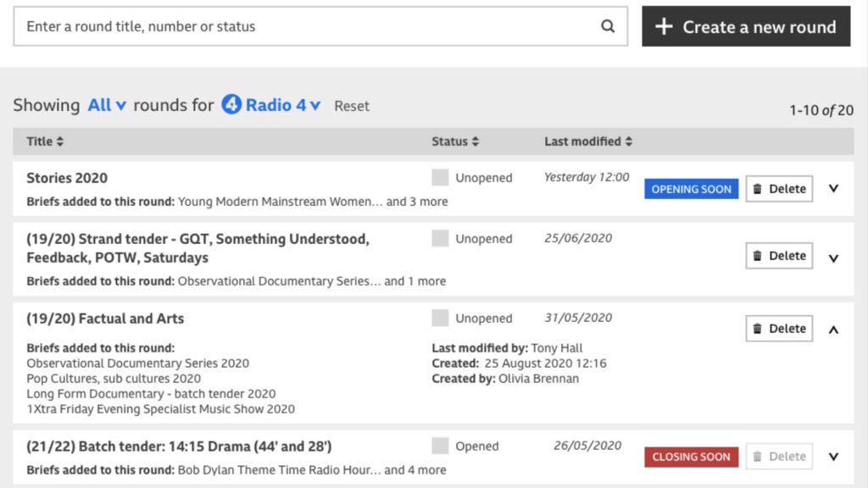Toggle the Batch tender 14:15 Drama checkbox
The image size is (868, 488).
[440, 446]
